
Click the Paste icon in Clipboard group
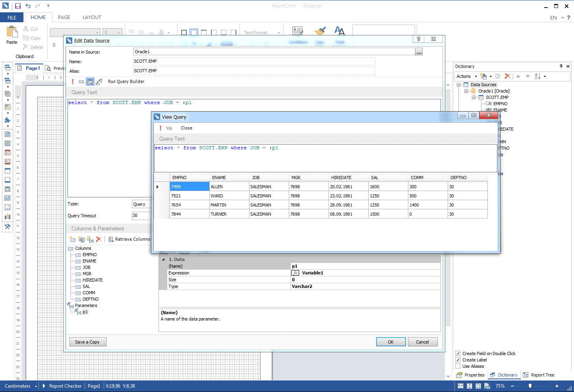coord(12,32)
